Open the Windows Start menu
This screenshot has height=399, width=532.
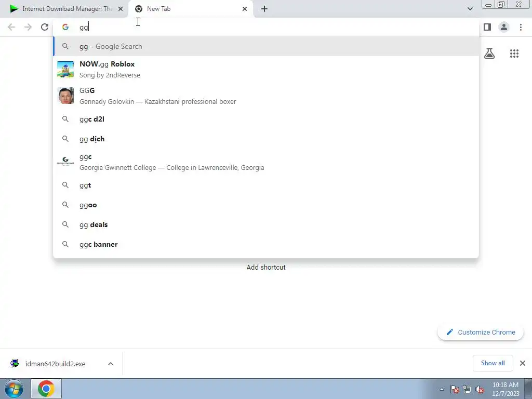[x=14, y=389]
